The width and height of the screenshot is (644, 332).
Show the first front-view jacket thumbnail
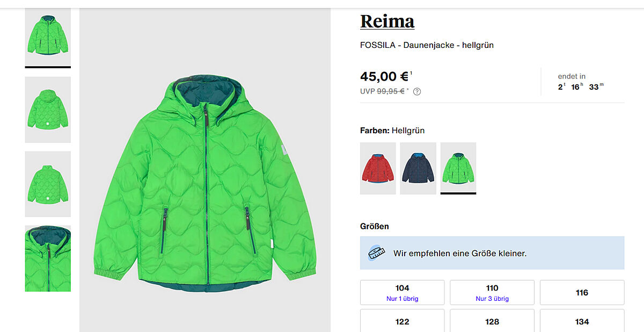click(48, 35)
